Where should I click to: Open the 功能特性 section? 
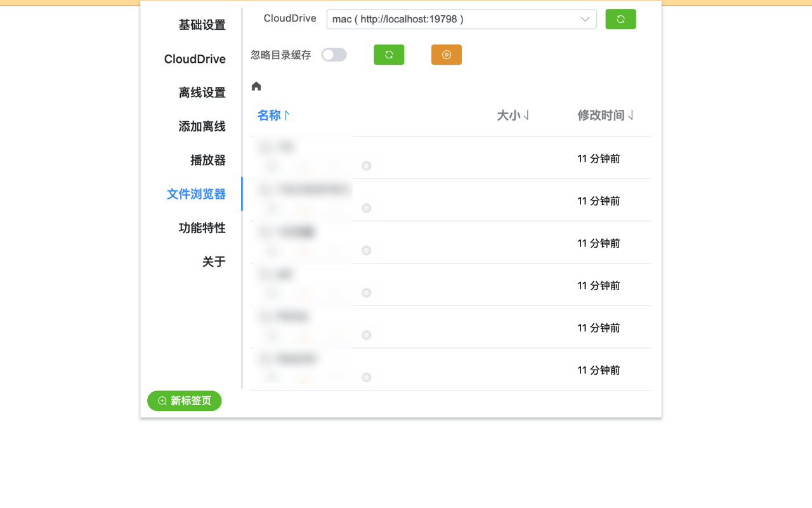tap(203, 228)
